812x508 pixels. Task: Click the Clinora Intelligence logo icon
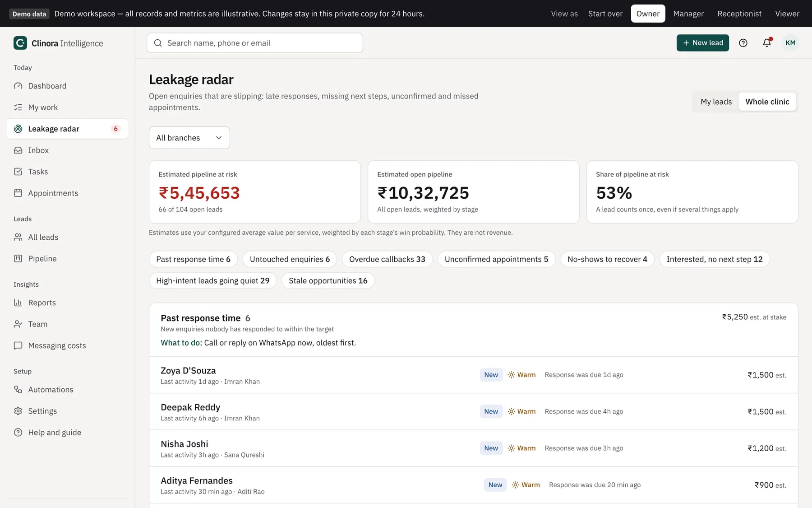20,43
